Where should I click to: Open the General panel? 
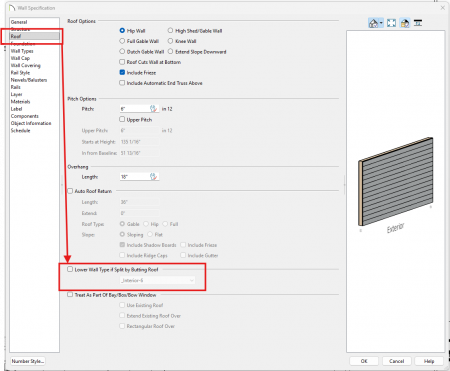[19, 22]
